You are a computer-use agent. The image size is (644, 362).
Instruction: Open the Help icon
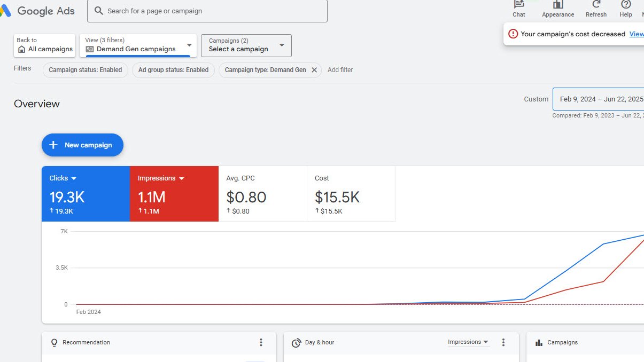pyautogui.click(x=626, y=4)
